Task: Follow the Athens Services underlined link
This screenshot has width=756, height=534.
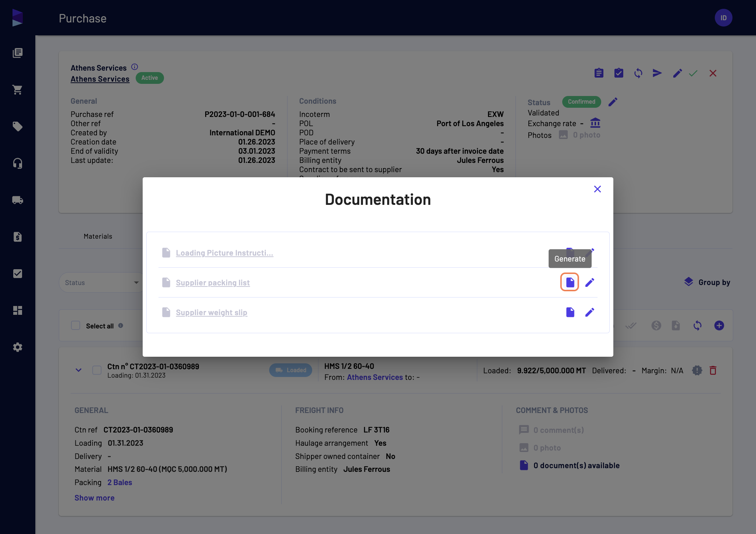Action: [100, 79]
